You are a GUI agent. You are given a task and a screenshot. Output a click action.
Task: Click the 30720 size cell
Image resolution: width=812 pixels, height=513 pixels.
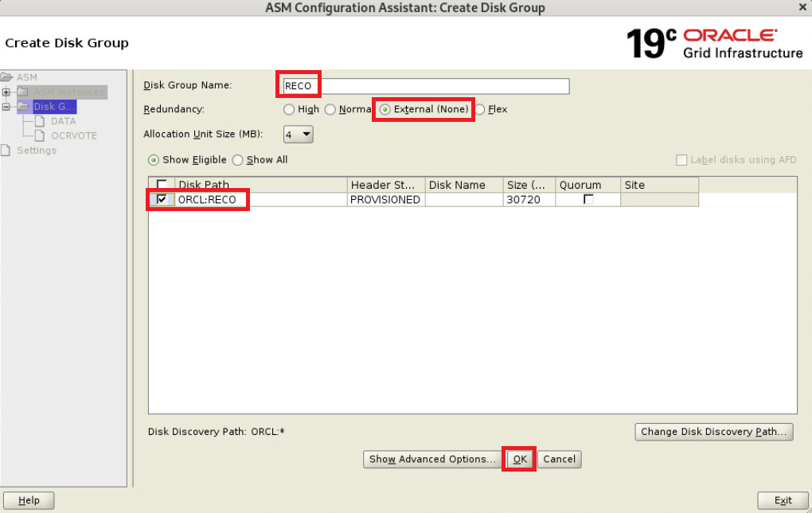[529, 199]
